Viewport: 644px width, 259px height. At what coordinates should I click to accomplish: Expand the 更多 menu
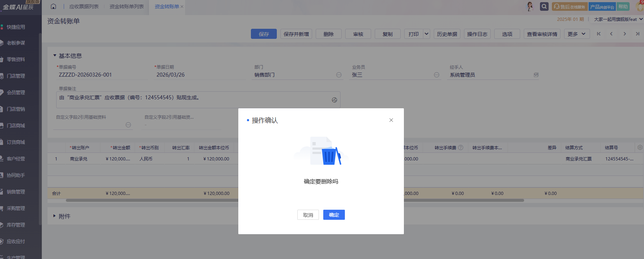click(x=577, y=34)
